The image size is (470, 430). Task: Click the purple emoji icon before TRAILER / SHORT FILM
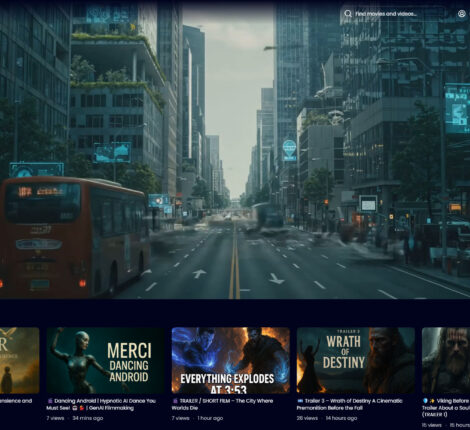click(x=175, y=401)
